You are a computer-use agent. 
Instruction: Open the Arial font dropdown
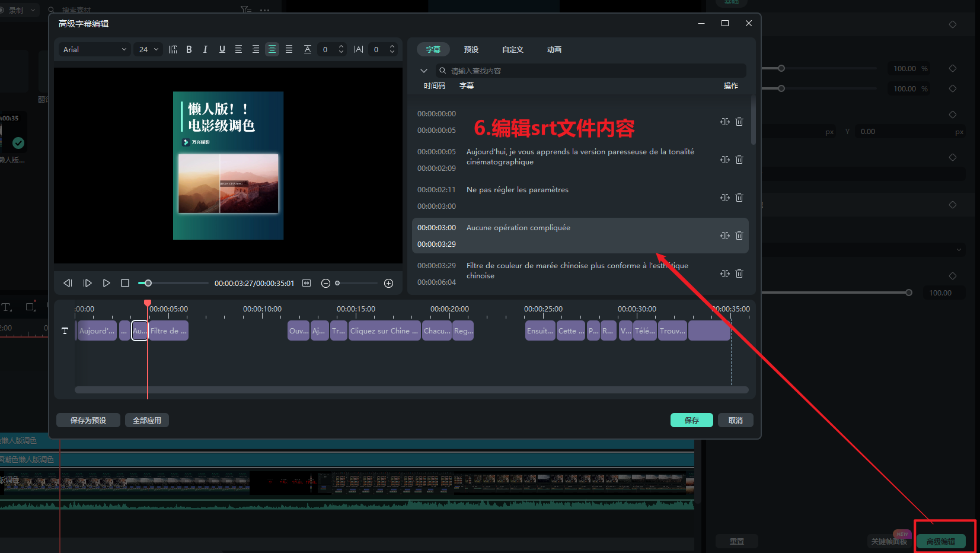[95, 49]
